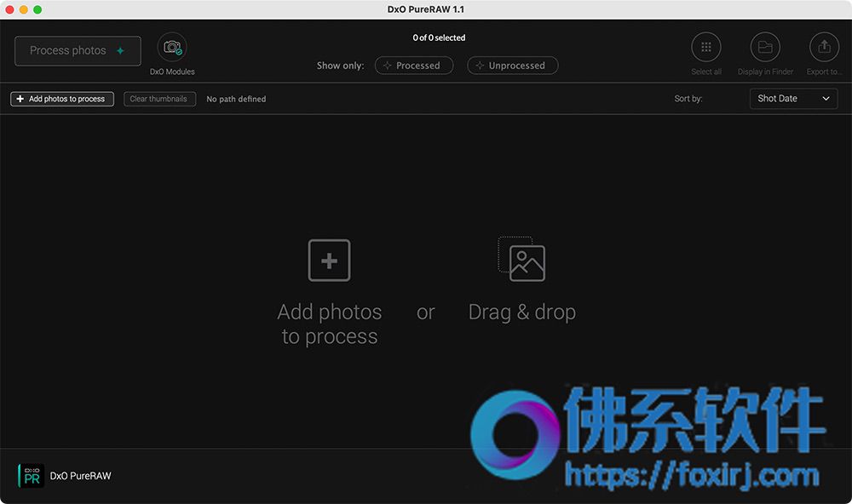Viewport: 852px width, 504px height.
Task: Click the DxO PureRAW PR logo icon
Action: (x=31, y=476)
